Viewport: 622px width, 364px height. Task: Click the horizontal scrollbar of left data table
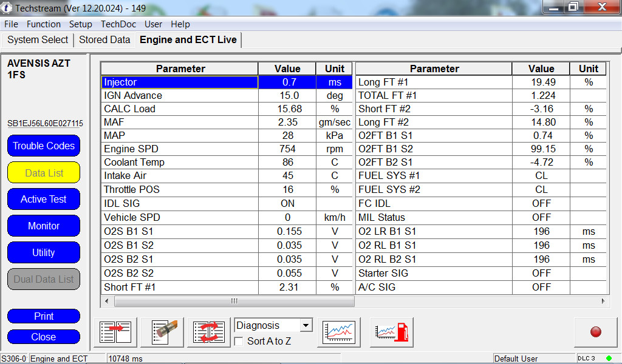(234, 302)
